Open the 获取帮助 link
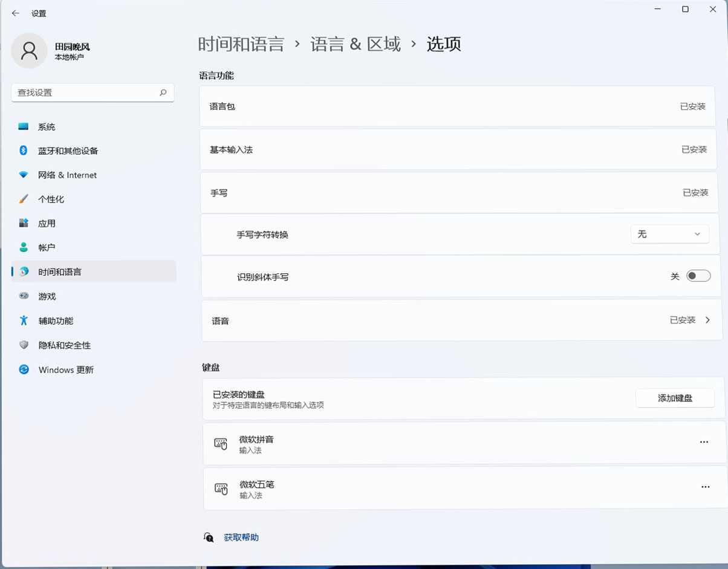 point(242,537)
